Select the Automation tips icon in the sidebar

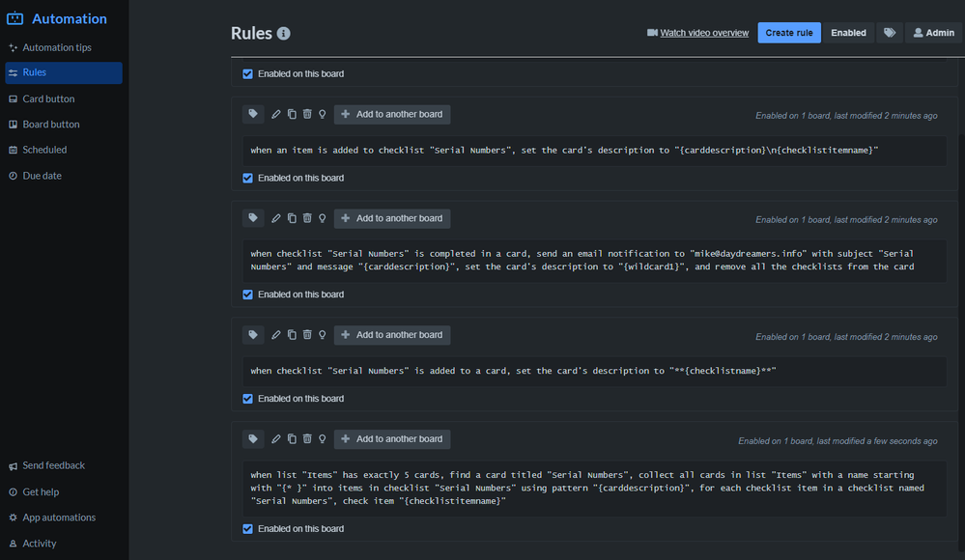click(x=12, y=47)
